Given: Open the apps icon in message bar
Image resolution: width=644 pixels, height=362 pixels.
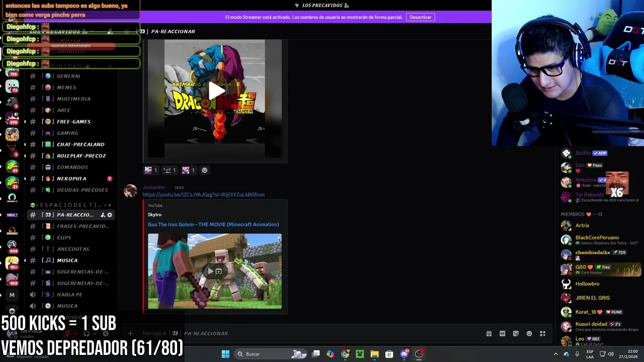Looking at the screenshot, I should pos(543,333).
